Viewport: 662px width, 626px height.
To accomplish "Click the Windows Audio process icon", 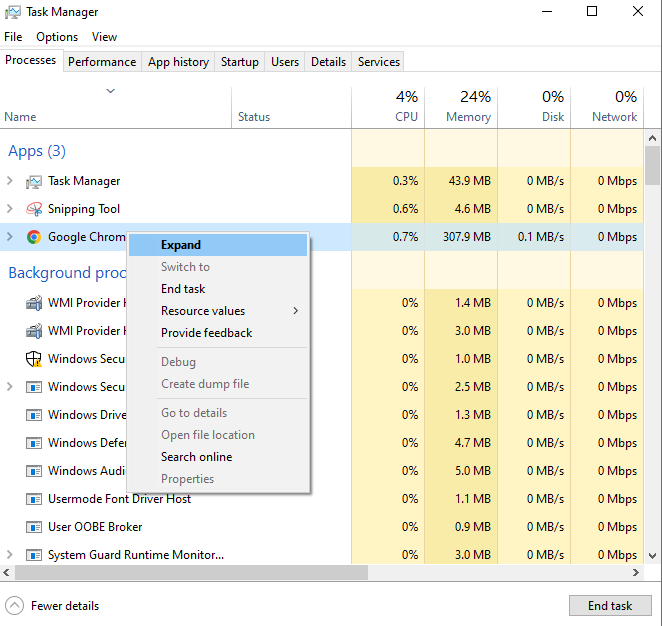I will tap(34, 471).
